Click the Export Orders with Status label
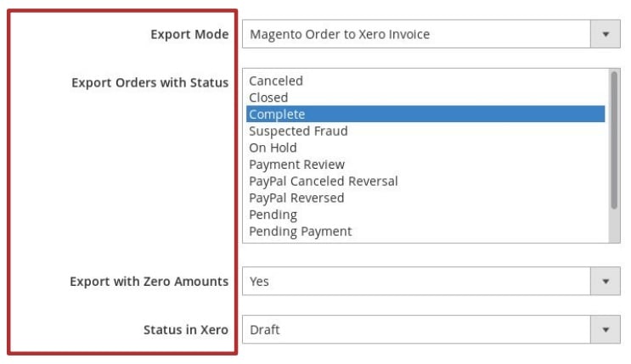 150,82
